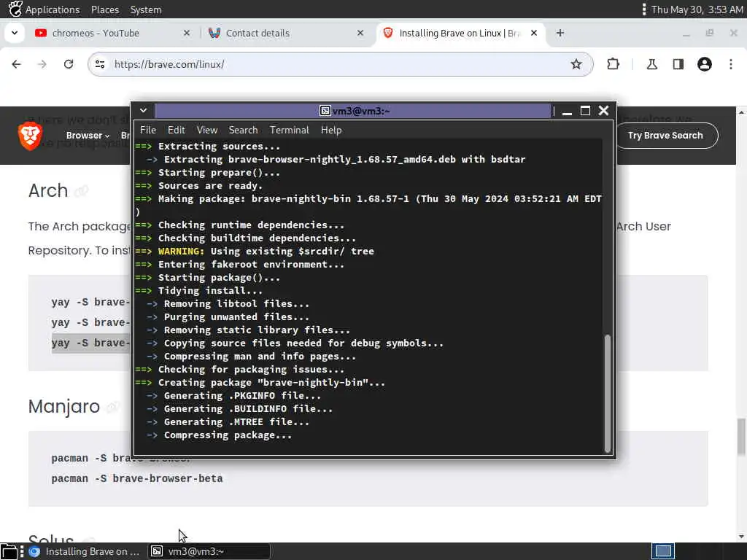The width and height of the screenshot is (747, 560).
Task: Click the Arch section heading
Action: [48, 190]
